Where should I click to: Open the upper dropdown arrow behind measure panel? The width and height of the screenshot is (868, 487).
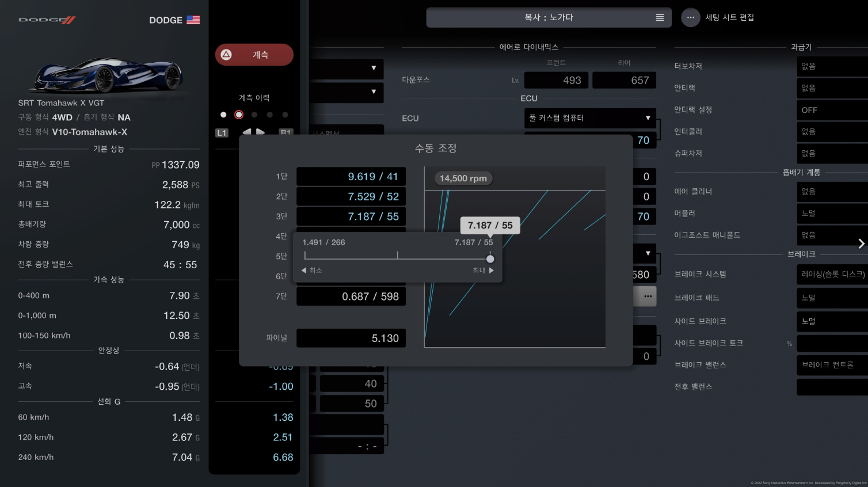pos(374,69)
